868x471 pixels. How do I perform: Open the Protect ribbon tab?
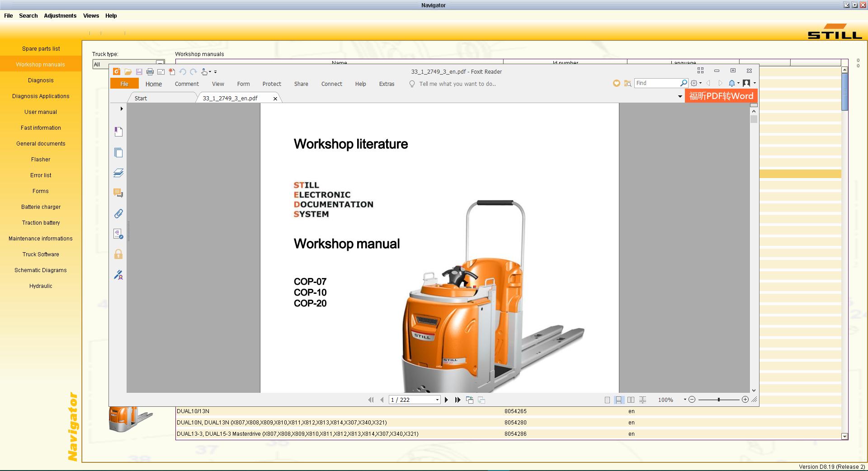272,84
